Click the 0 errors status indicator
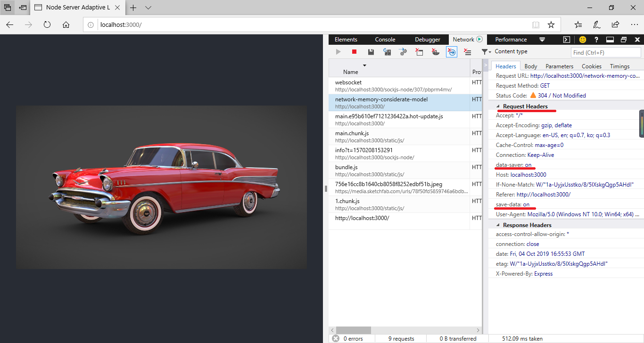The image size is (644, 343). [351, 338]
